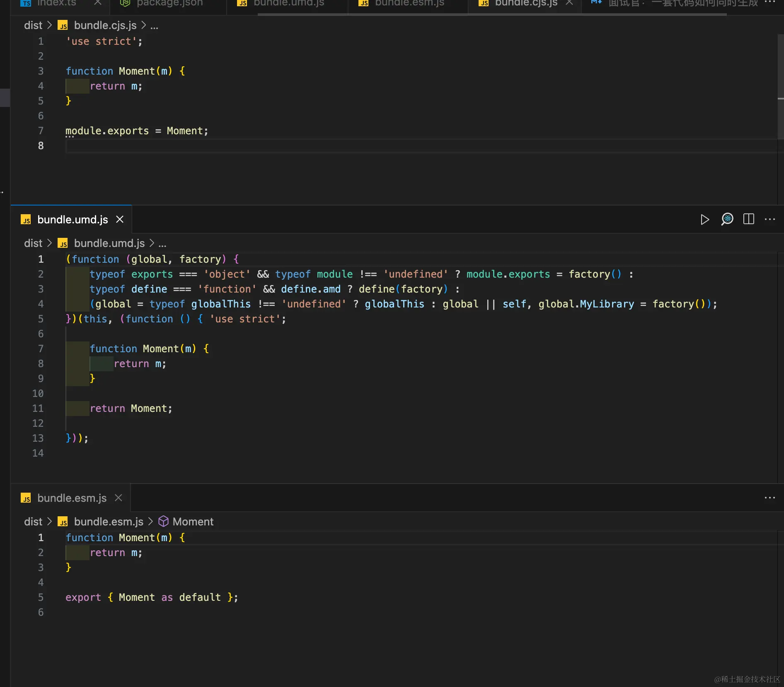
Task: Click line number 7 in bundle.cjs.js
Action: [41, 131]
